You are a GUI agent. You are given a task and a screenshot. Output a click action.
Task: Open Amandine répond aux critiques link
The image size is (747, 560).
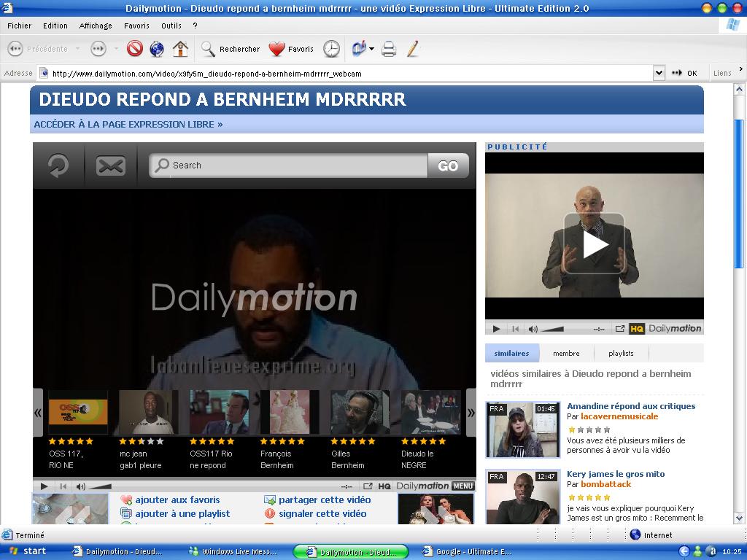(x=631, y=406)
